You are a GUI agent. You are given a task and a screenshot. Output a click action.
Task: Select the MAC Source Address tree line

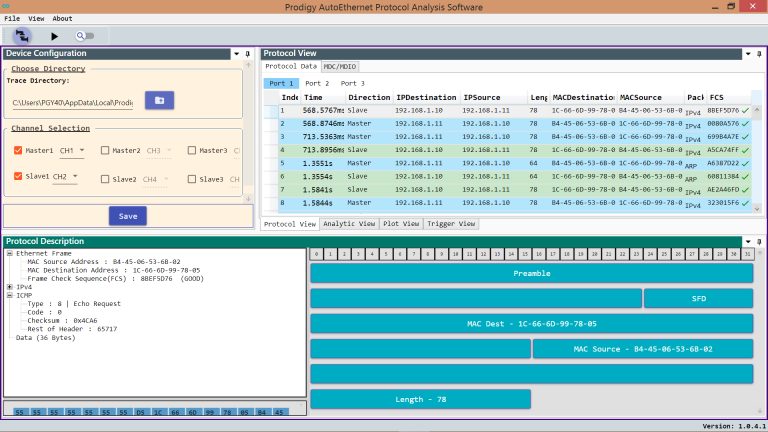click(x=104, y=262)
